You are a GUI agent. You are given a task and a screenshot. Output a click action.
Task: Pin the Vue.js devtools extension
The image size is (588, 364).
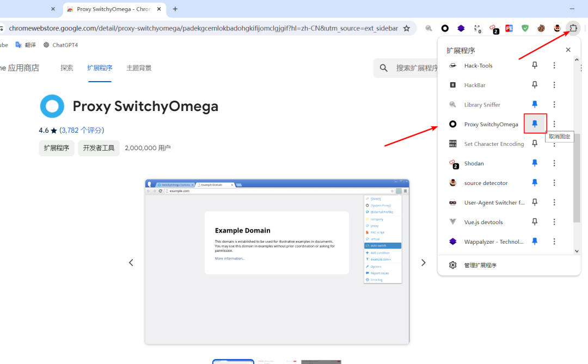coord(535,221)
